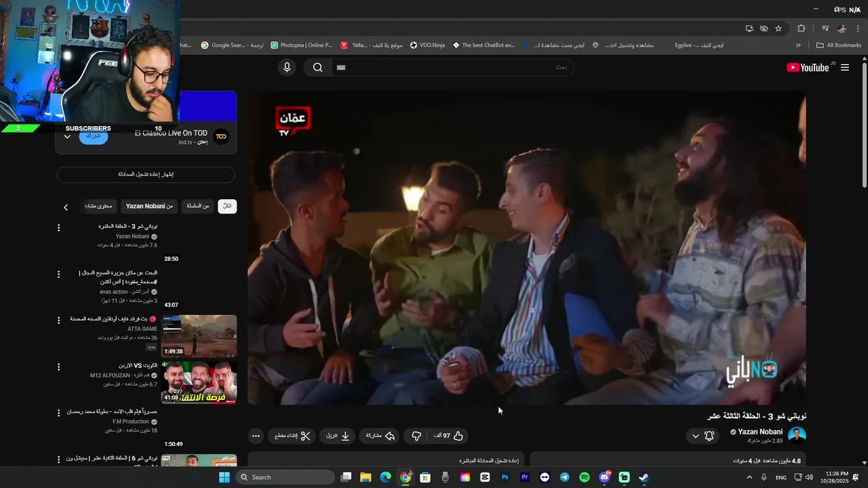Viewport: 868px width, 488px height.
Task: Open the F.M Production video title
Action: point(112,411)
